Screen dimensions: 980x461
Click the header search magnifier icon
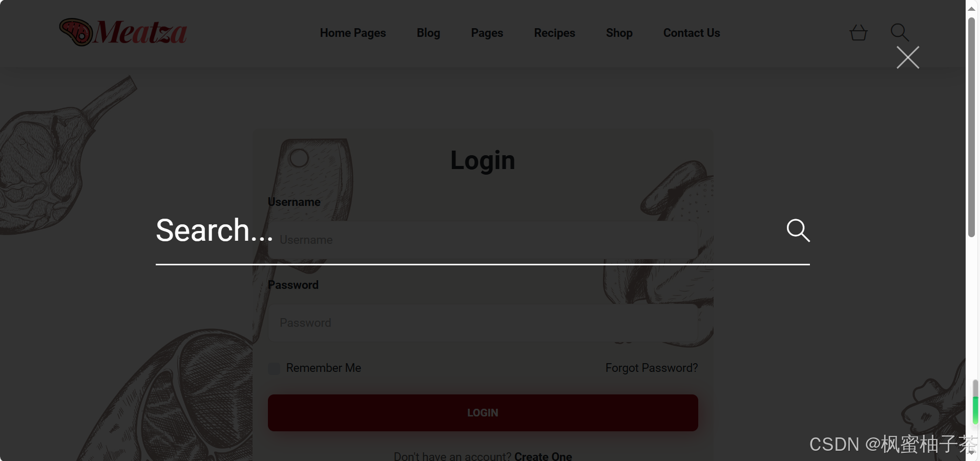click(x=900, y=32)
